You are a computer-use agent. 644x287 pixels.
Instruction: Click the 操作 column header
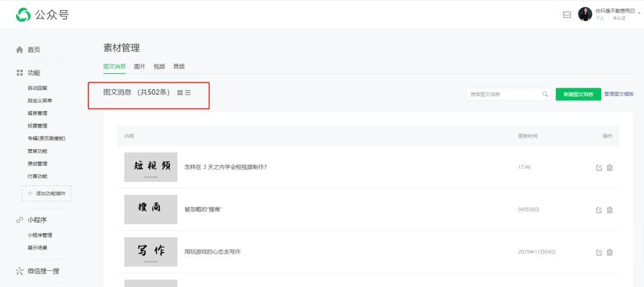(608, 136)
